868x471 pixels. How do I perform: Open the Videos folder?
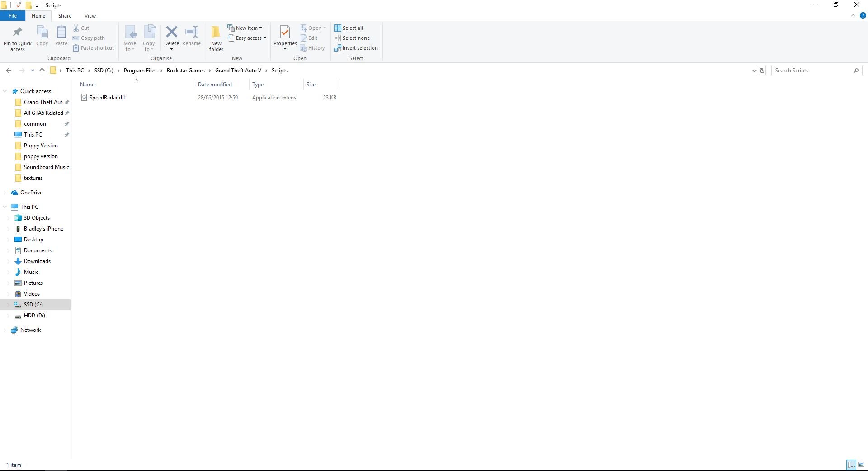click(32, 294)
